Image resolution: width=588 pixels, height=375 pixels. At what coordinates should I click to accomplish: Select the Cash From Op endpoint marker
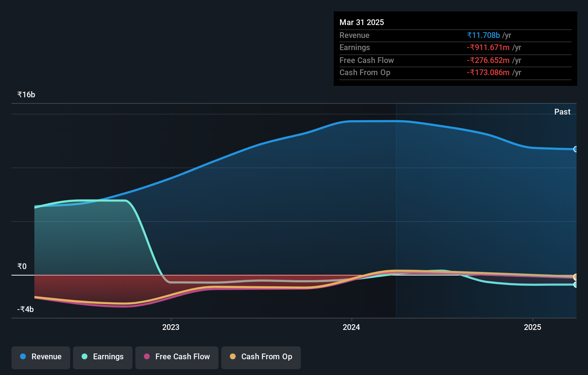[576, 277]
